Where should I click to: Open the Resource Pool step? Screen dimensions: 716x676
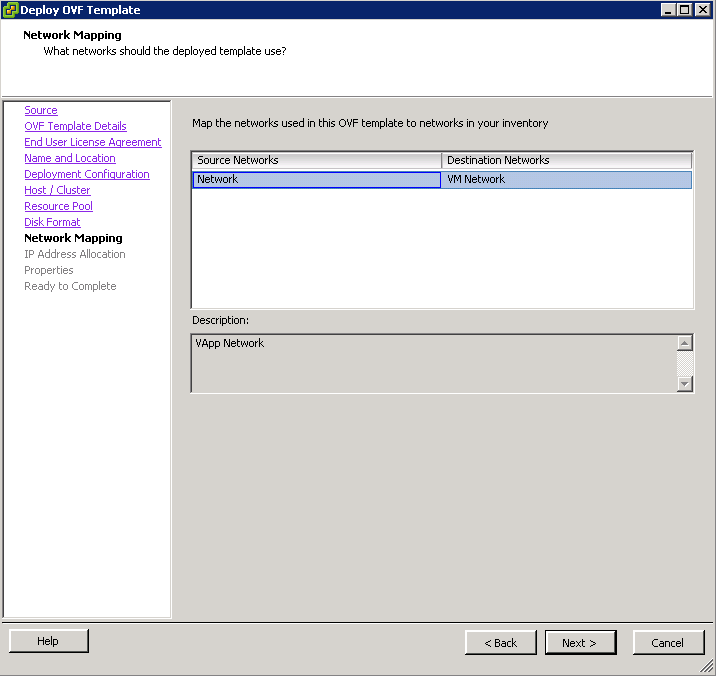(58, 206)
